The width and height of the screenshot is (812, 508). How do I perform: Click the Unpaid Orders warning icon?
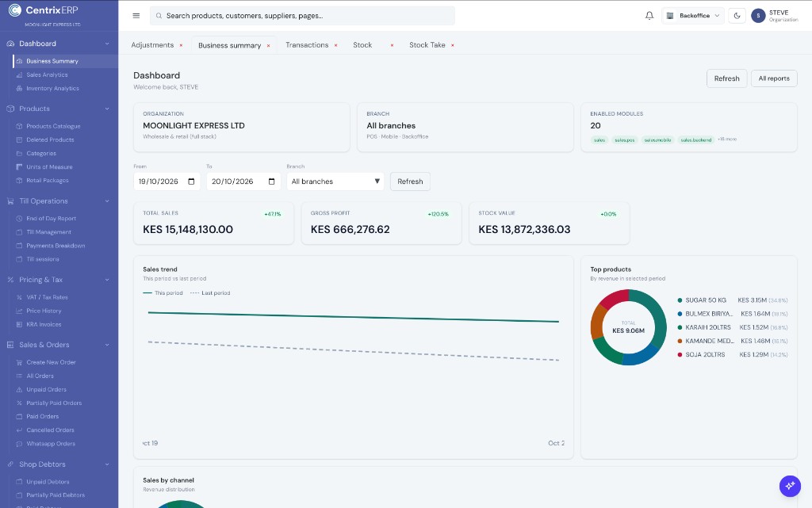19,390
